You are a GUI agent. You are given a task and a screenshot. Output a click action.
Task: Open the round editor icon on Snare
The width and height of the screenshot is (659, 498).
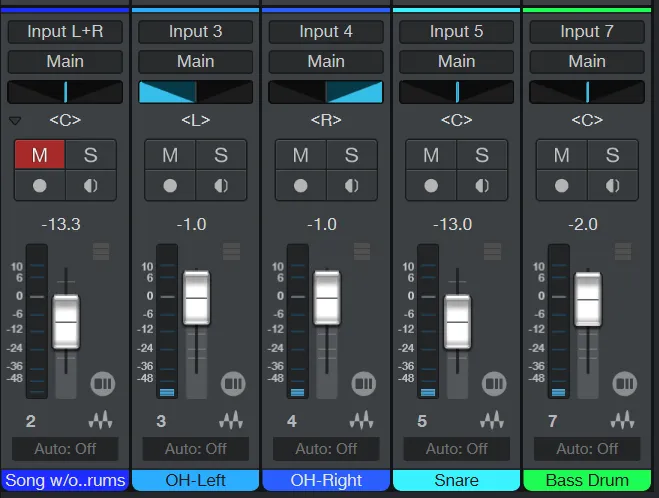[x=494, y=383]
